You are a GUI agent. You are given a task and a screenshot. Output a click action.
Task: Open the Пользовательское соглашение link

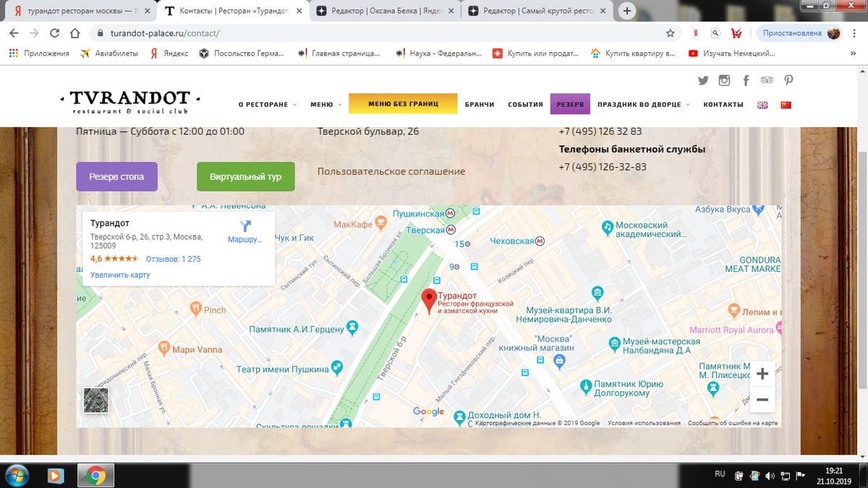(x=391, y=171)
